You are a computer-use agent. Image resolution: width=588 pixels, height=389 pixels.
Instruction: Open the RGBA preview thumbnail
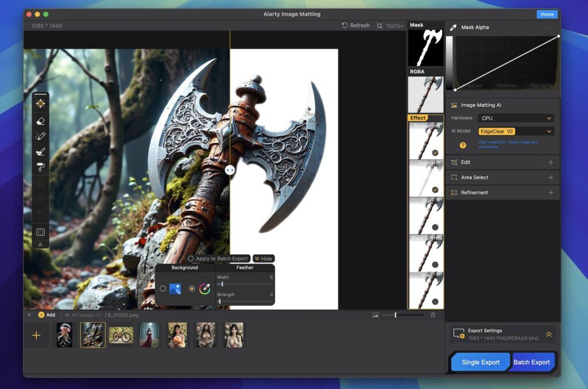[x=425, y=95]
